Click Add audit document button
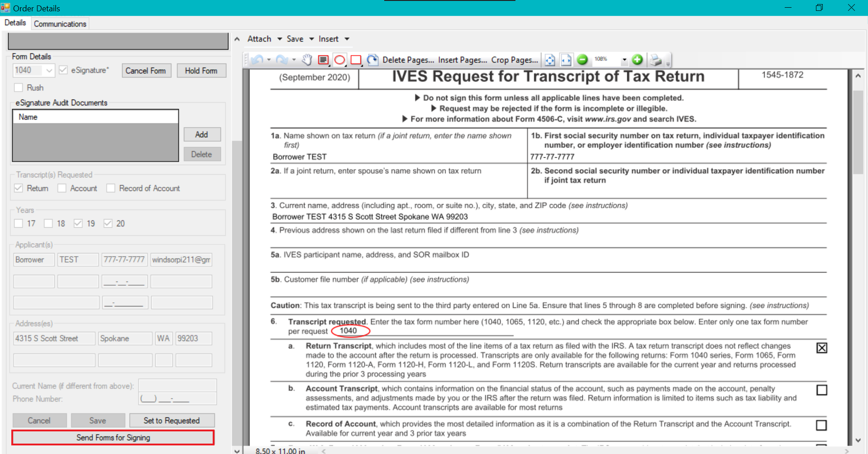 point(202,134)
